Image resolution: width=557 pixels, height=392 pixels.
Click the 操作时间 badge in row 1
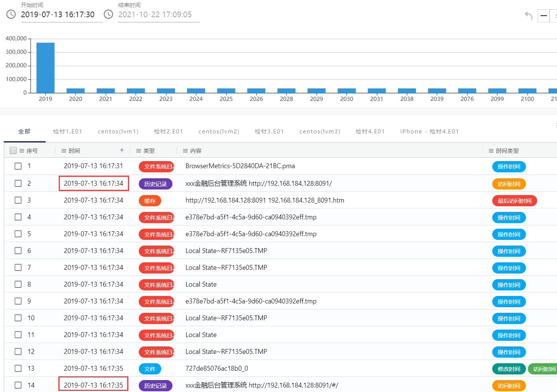[509, 167]
